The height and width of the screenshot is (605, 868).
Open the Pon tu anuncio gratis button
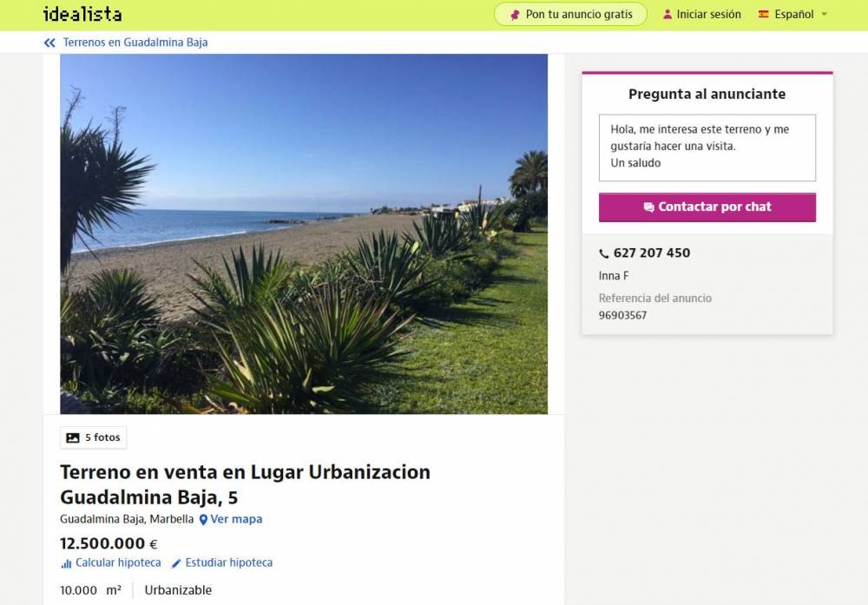570,15
